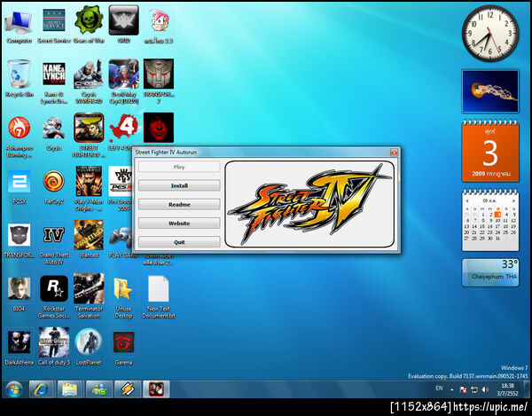Open the Unuse Destop folder
532x416 pixels.
123,297
